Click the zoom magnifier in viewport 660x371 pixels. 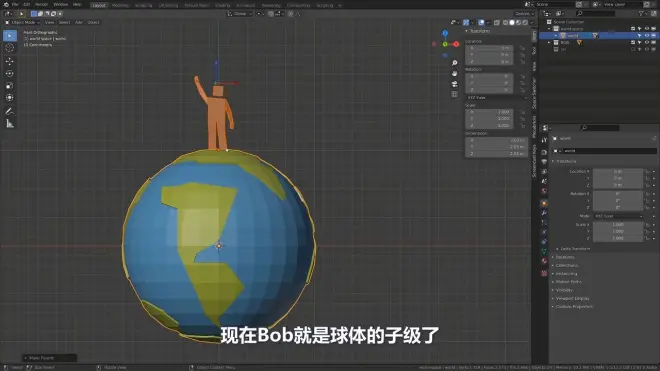(x=455, y=63)
